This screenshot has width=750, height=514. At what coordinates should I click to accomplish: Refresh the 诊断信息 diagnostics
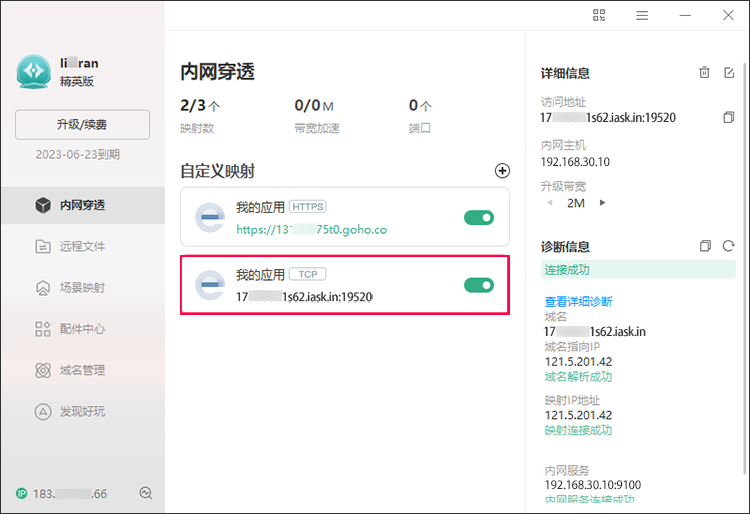tap(728, 246)
